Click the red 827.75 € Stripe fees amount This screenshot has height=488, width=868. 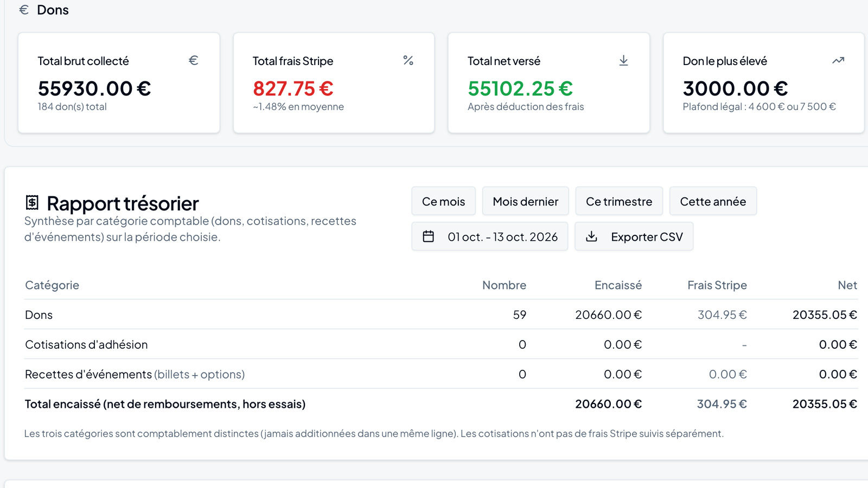point(293,88)
